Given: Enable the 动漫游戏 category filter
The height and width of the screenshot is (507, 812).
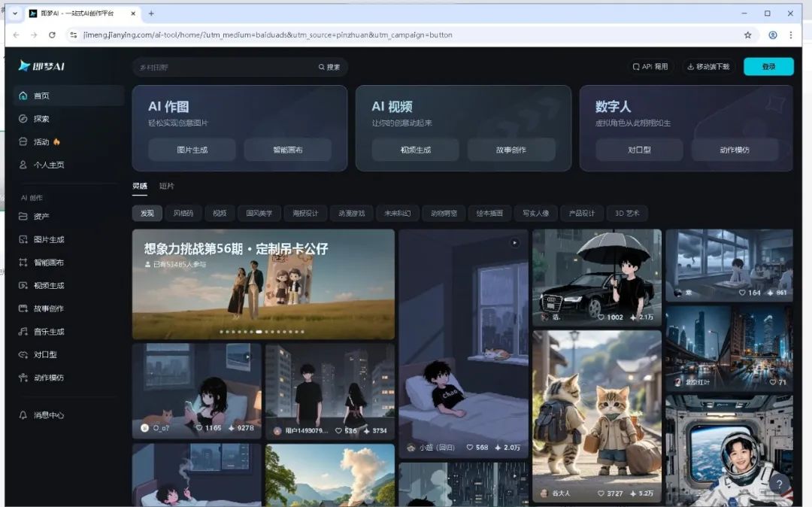Looking at the screenshot, I should [351, 213].
